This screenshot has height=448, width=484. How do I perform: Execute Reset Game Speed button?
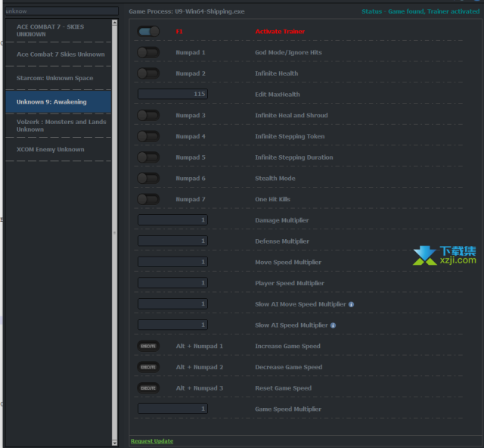click(148, 388)
